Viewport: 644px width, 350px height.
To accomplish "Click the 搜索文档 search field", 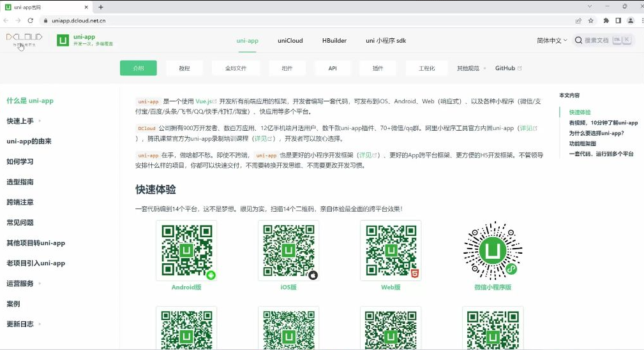I will pyautogui.click(x=603, y=40).
